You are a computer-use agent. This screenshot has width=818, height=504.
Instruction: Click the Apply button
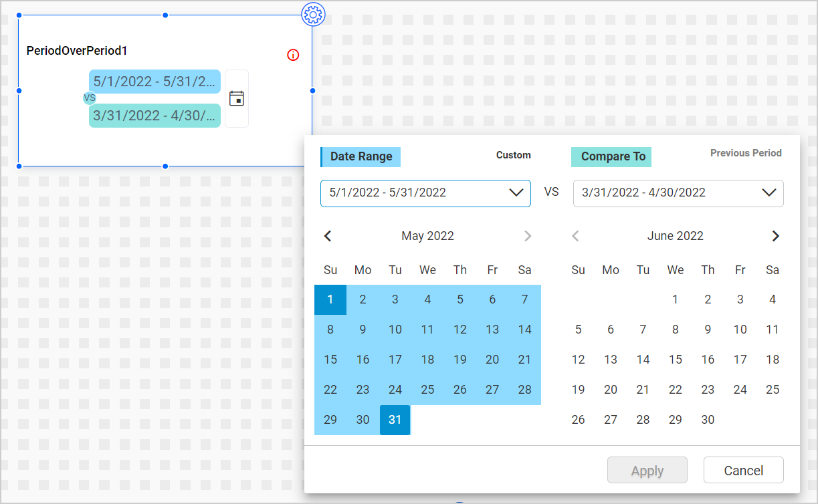point(647,470)
